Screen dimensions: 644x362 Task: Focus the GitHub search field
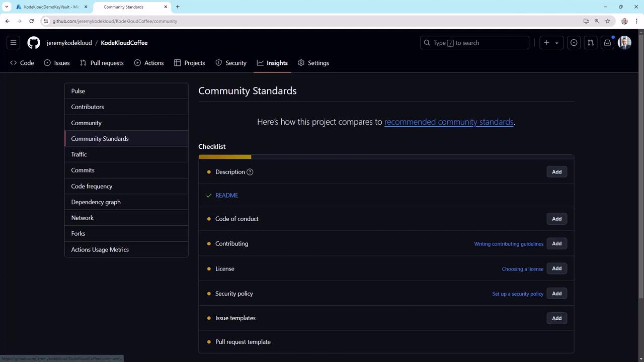[x=474, y=43]
